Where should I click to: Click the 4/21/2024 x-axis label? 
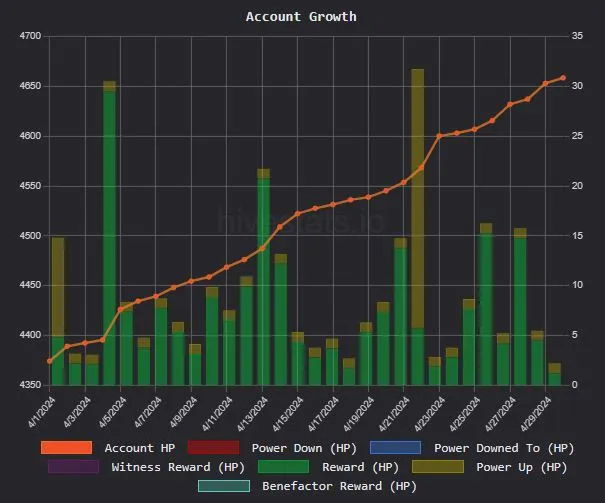pyautogui.click(x=394, y=414)
